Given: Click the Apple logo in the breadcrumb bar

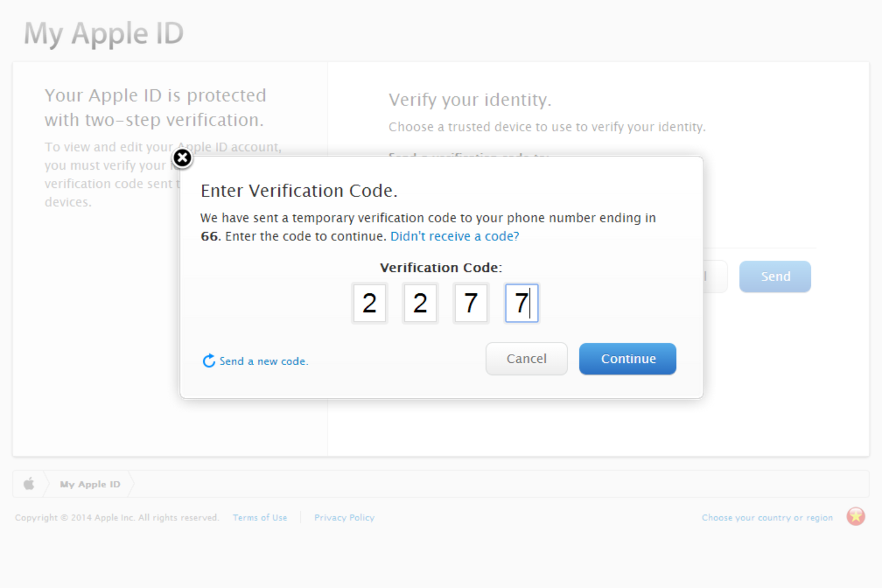Looking at the screenshot, I should click(29, 484).
